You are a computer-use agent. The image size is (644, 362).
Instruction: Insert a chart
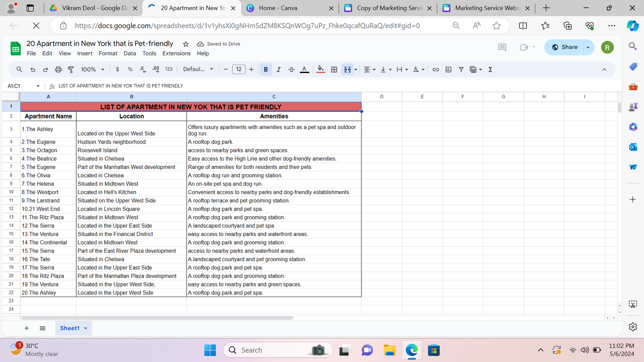coord(448,70)
